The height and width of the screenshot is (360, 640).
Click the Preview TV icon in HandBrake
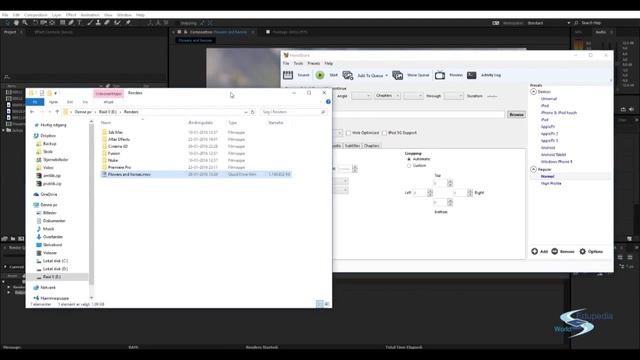click(x=440, y=75)
